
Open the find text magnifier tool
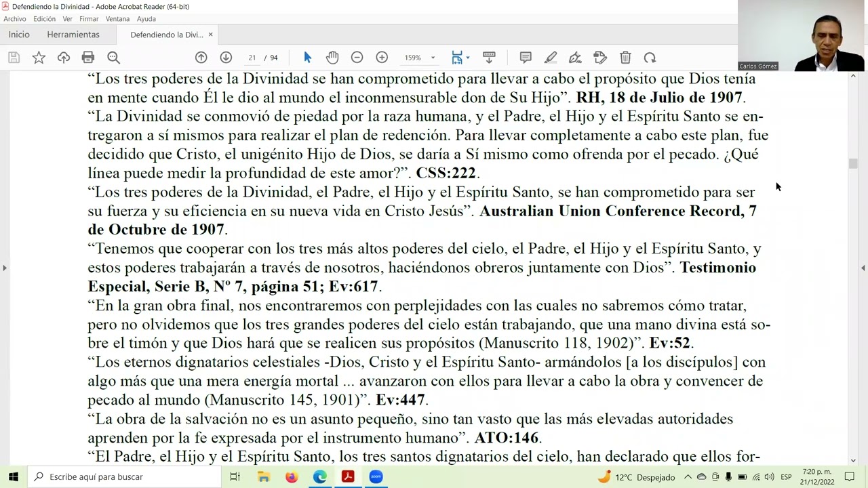click(113, 58)
